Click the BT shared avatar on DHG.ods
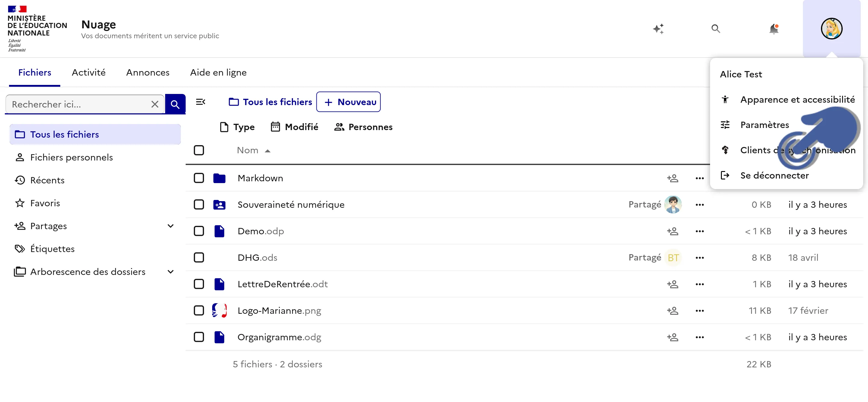868x402 pixels. click(673, 257)
